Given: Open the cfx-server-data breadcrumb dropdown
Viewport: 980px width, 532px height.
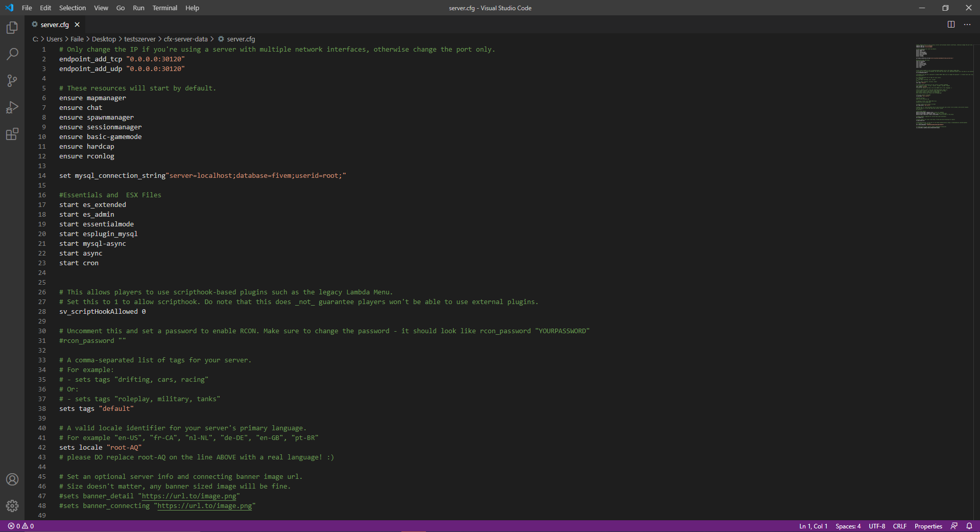Looking at the screenshot, I should tap(185, 39).
